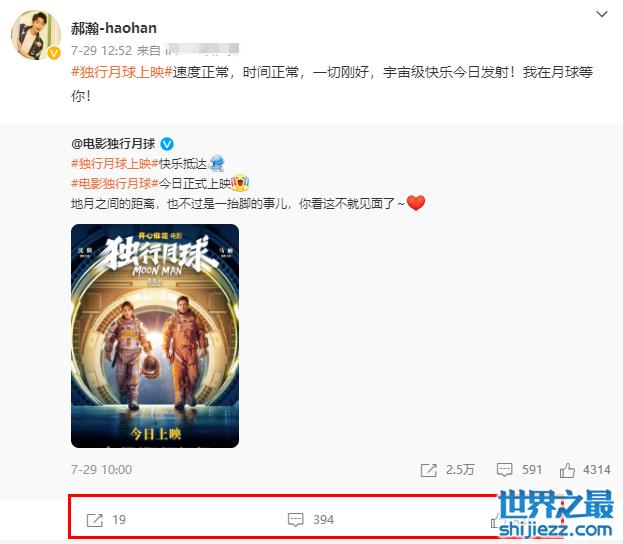Click the red heart emoji in repost text
Screen dimensions: 623x544
(416, 203)
